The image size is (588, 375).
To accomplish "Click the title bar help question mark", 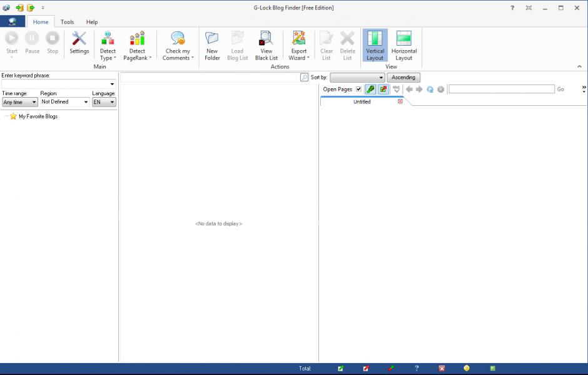I will click(x=512, y=8).
